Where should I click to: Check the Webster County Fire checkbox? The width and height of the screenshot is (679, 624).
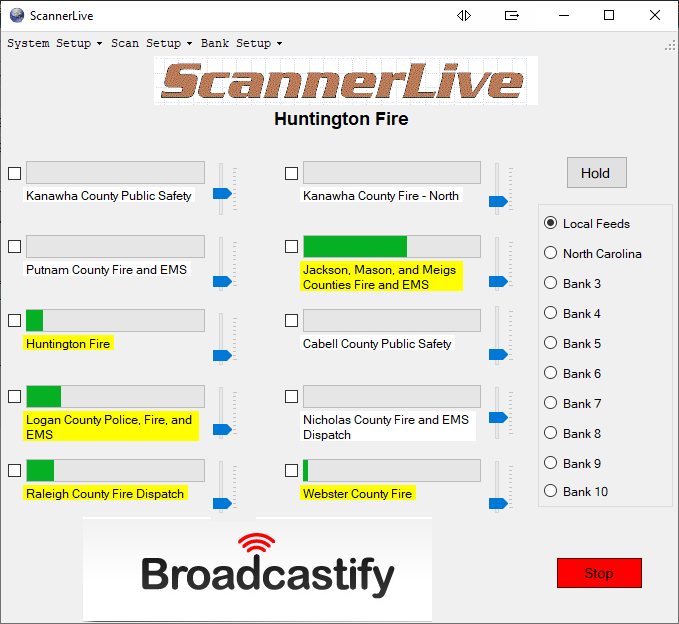[x=291, y=470]
